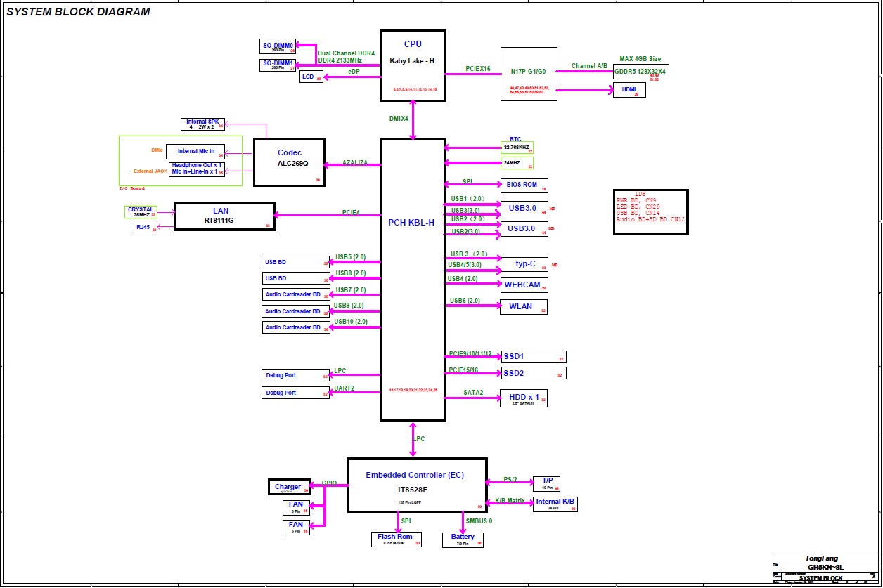The width and height of the screenshot is (883, 588).
Task: Click the SO-DIMM0 block
Action: 278,47
